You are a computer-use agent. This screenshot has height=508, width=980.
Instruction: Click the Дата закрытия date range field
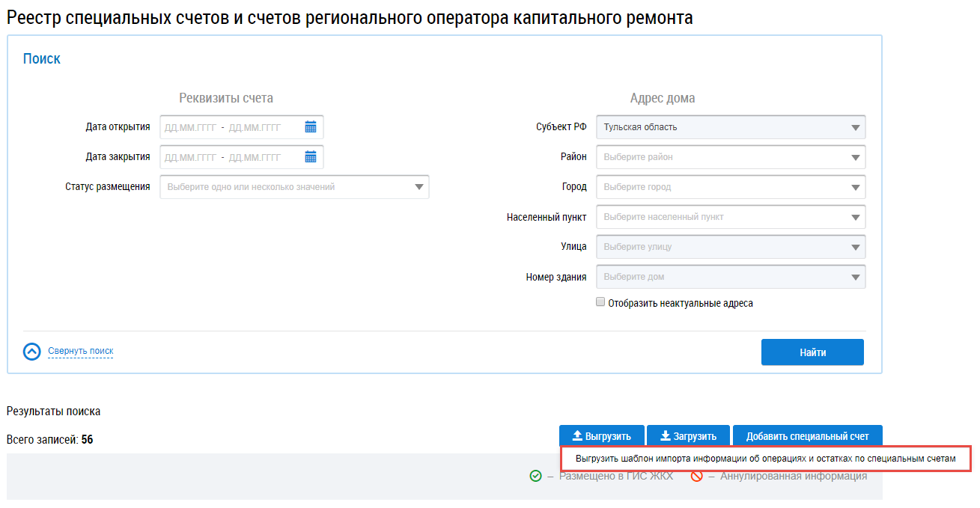pos(242,157)
